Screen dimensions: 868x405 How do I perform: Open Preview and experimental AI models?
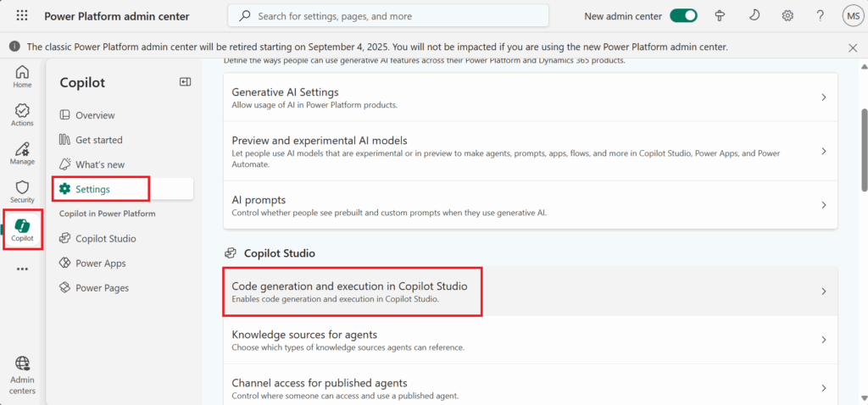320,140
